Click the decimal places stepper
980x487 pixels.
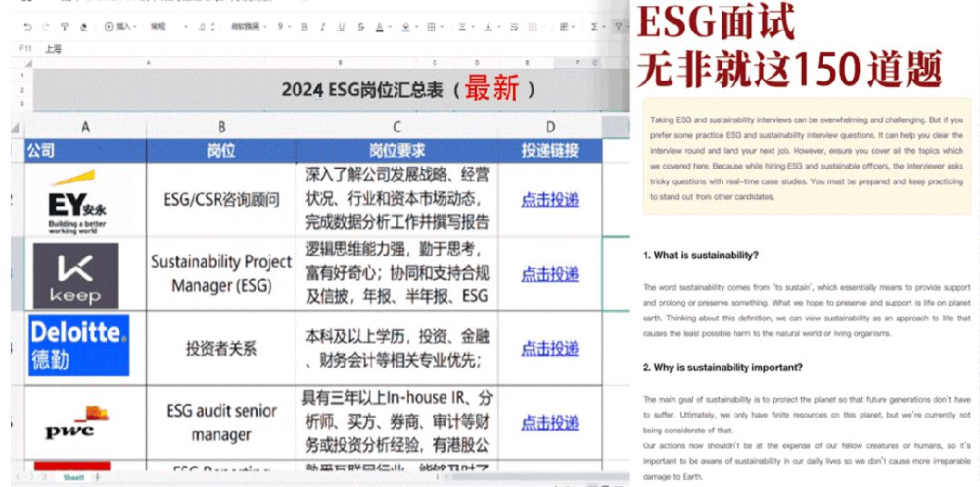point(206,27)
